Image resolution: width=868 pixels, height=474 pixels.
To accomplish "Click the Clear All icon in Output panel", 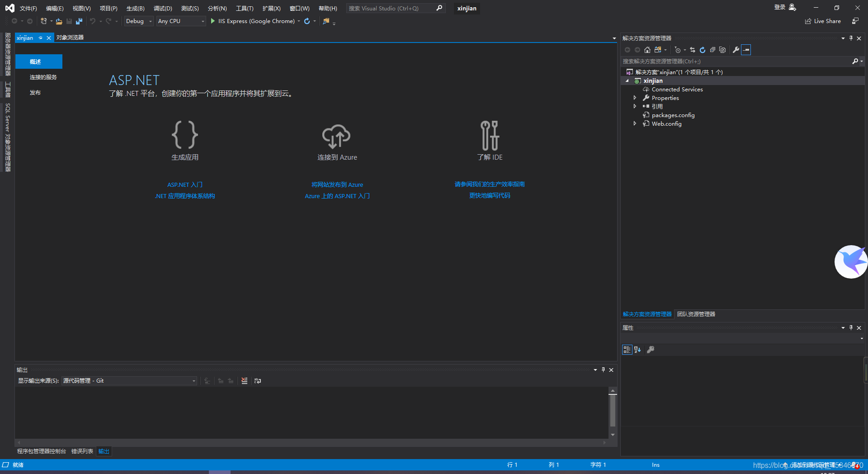I will 245,381.
